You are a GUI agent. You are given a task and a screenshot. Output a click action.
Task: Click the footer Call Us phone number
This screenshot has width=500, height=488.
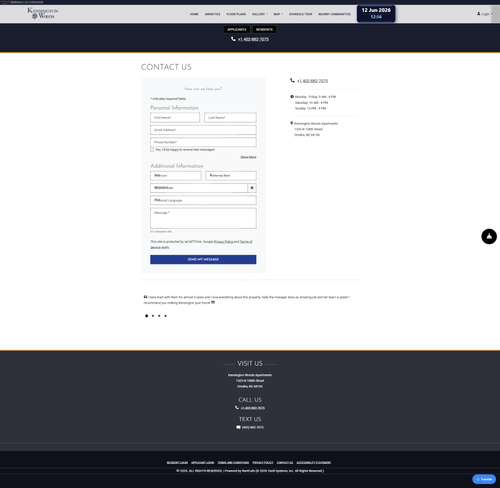coord(253,408)
